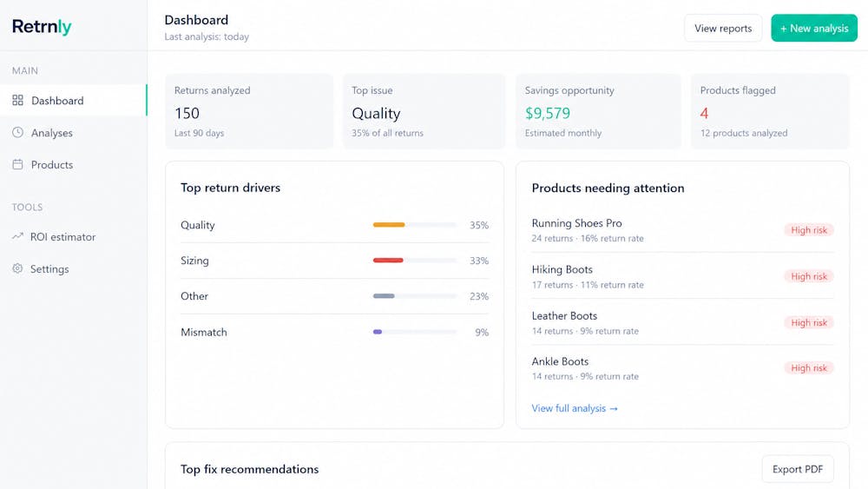
Task: Click the Dashboard grid icon
Action: click(x=17, y=100)
